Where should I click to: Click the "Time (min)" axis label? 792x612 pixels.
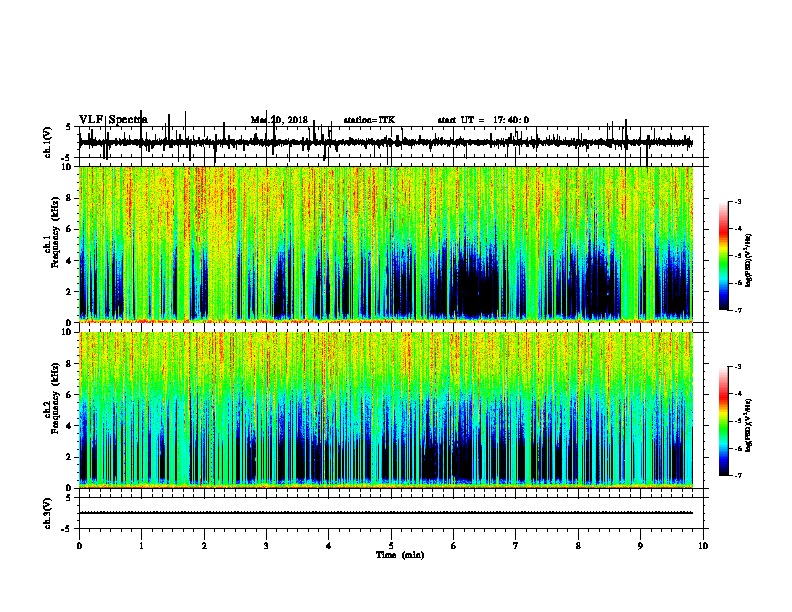tap(400, 555)
